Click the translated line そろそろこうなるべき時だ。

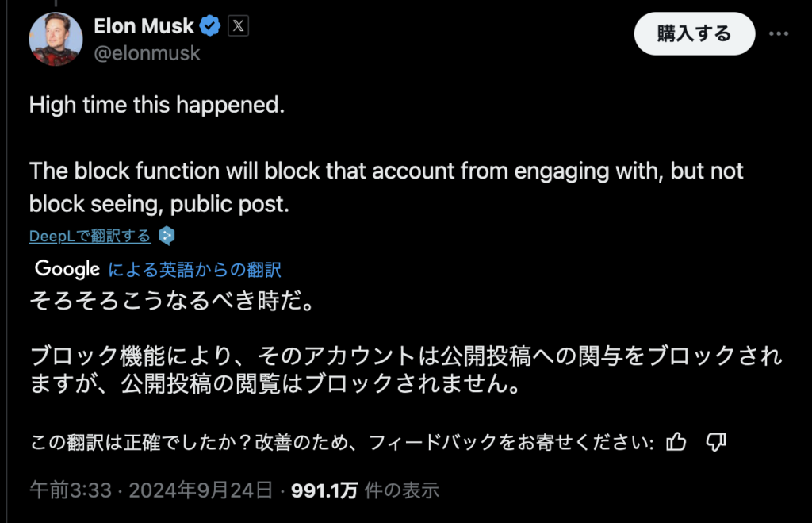[x=172, y=300]
